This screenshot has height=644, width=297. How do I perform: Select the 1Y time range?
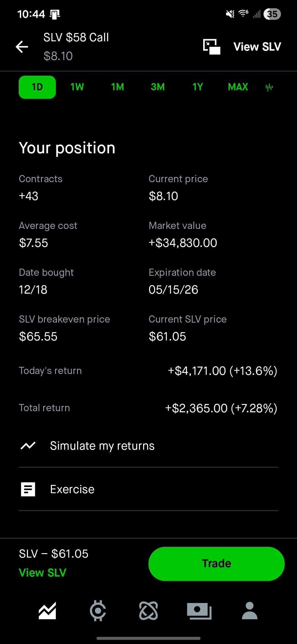[198, 87]
